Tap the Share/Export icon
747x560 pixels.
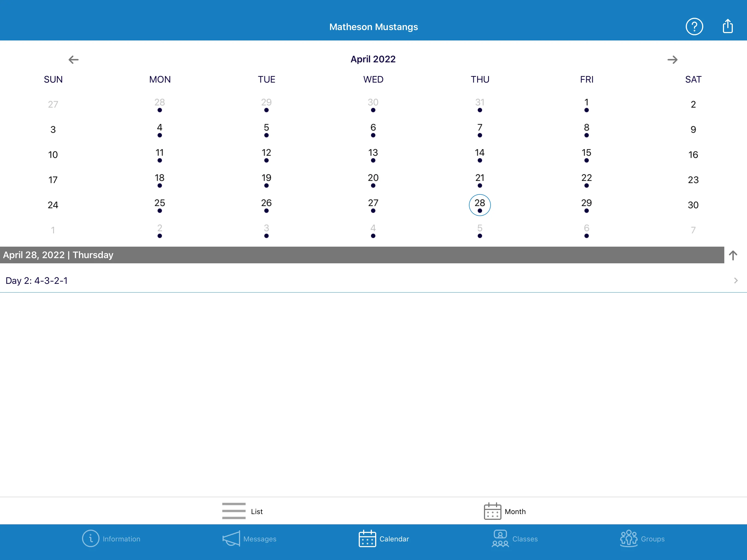point(728,26)
